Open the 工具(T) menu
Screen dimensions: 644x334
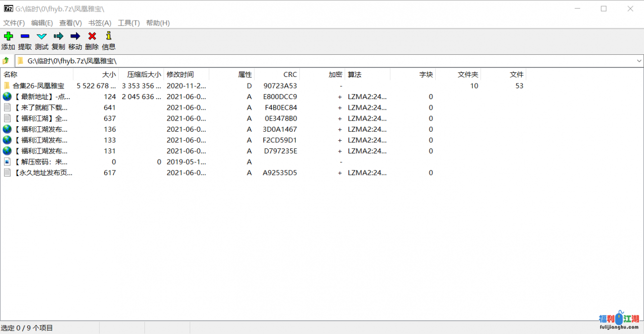pyautogui.click(x=129, y=23)
